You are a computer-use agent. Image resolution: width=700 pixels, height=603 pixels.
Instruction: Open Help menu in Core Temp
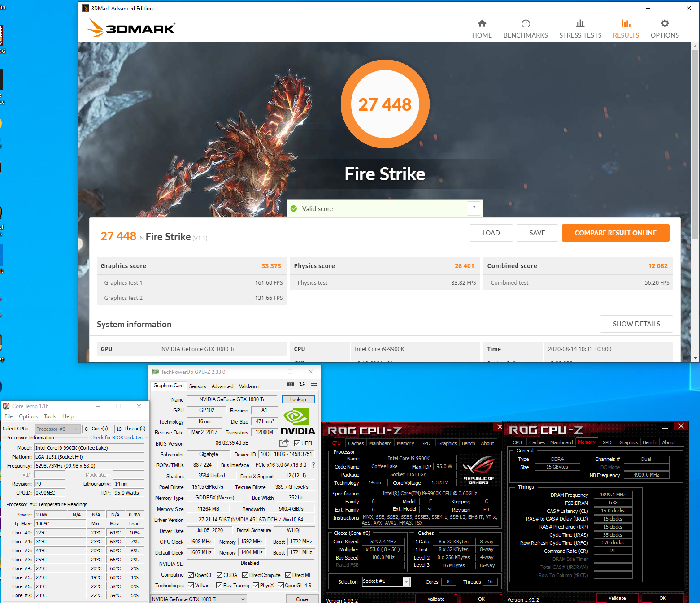(68, 416)
